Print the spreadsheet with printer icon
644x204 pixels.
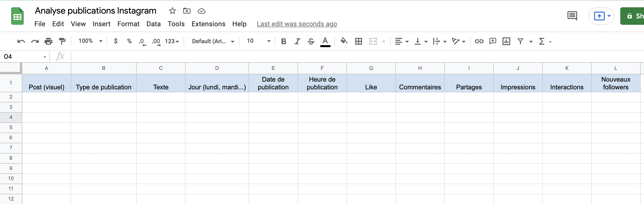click(x=48, y=41)
